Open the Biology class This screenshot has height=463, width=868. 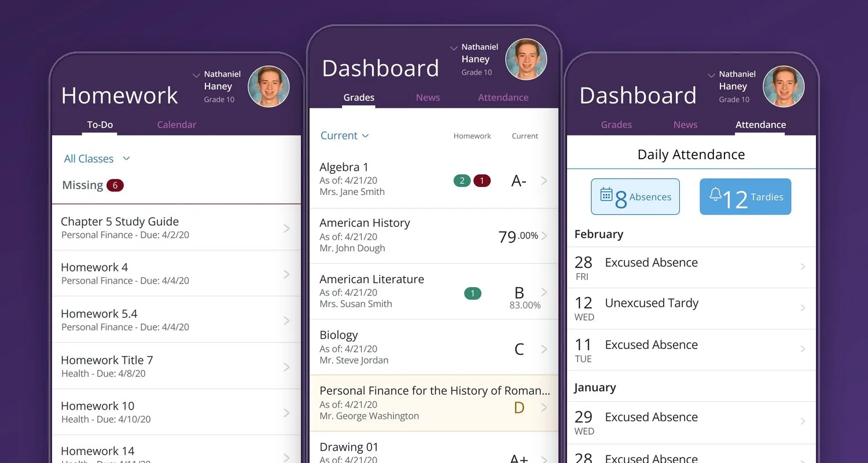click(434, 347)
